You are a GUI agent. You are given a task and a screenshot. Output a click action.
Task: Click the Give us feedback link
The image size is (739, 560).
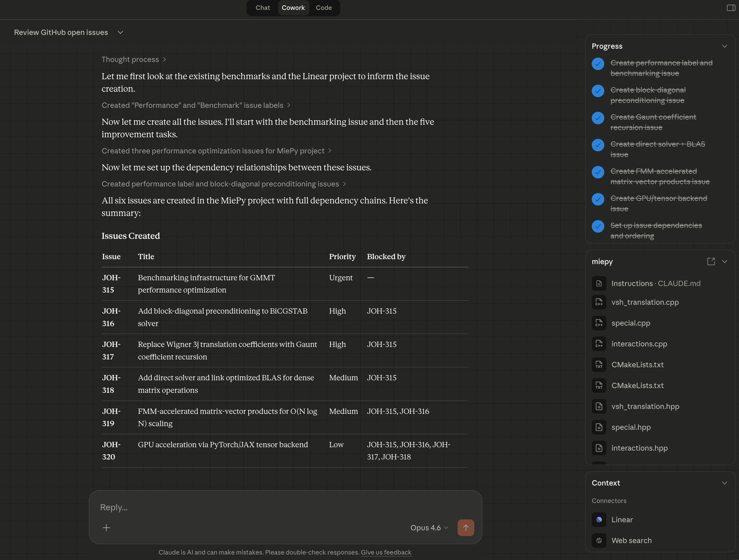386,552
